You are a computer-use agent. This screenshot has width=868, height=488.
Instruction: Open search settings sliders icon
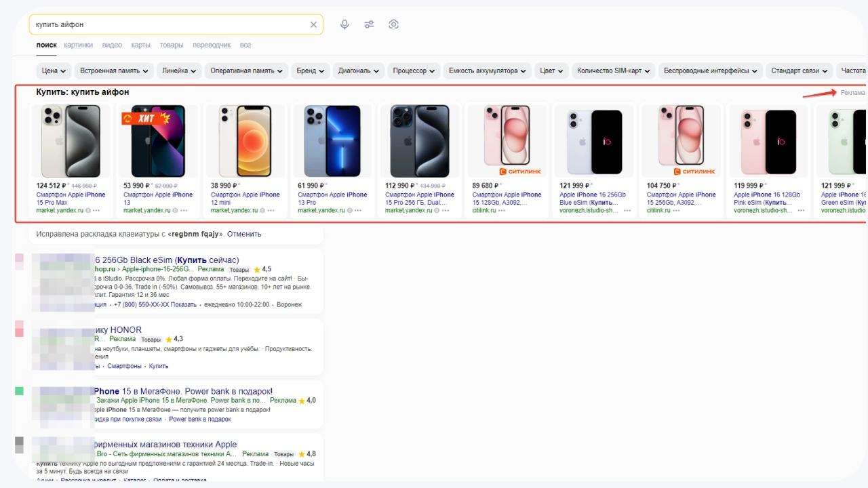coord(369,24)
